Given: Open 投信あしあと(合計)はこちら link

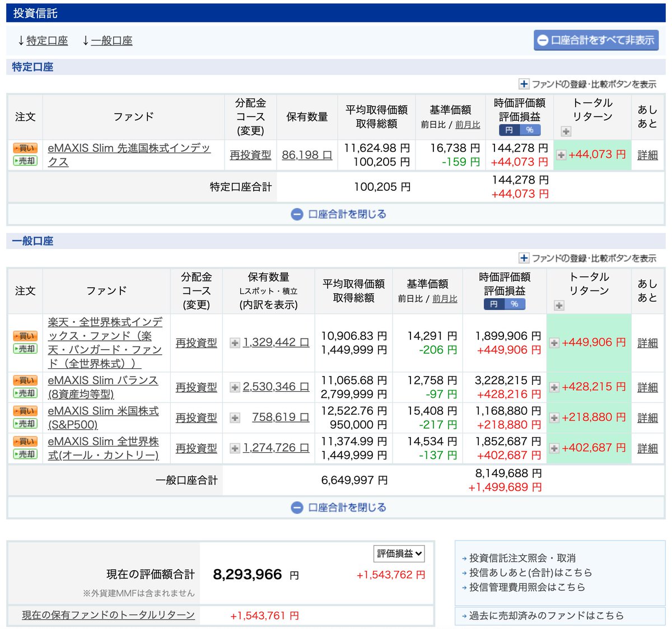Looking at the screenshot, I should click(530, 572).
